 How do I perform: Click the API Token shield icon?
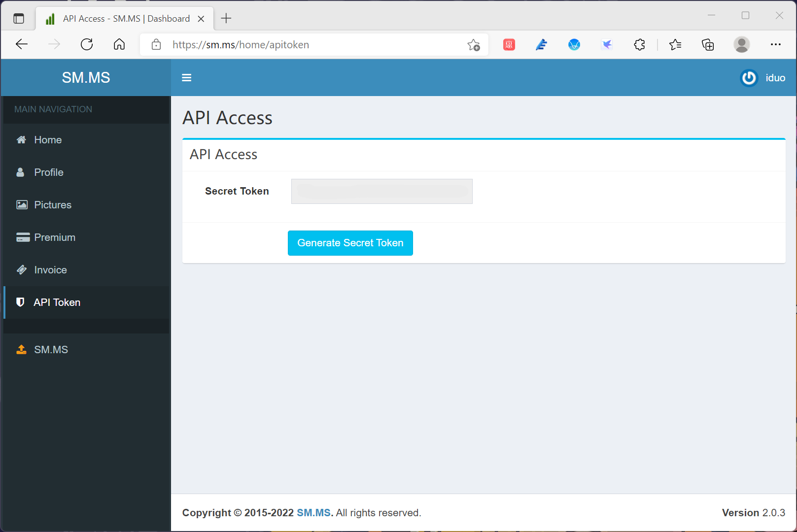tap(20, 302)
